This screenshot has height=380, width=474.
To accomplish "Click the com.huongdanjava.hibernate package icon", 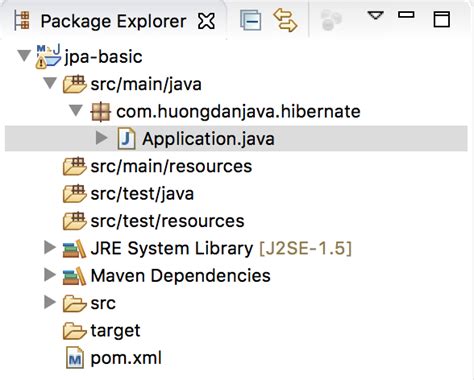I will (100, 112).
